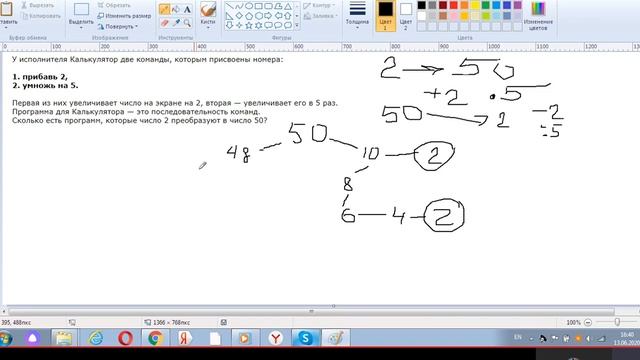Open Internet Explorer from the taskbar
The width and height of the screenshot is (640, 360).
[x=95, y=338]
